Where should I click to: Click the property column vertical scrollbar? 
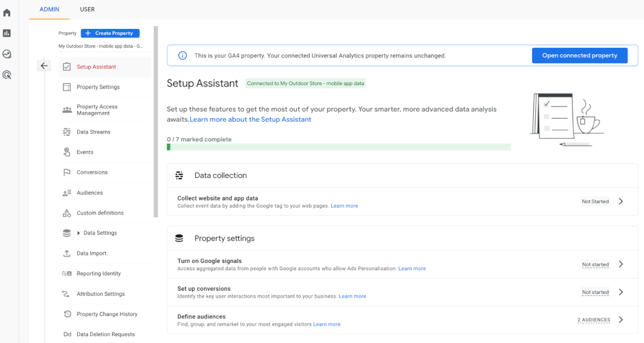(156, 122)
